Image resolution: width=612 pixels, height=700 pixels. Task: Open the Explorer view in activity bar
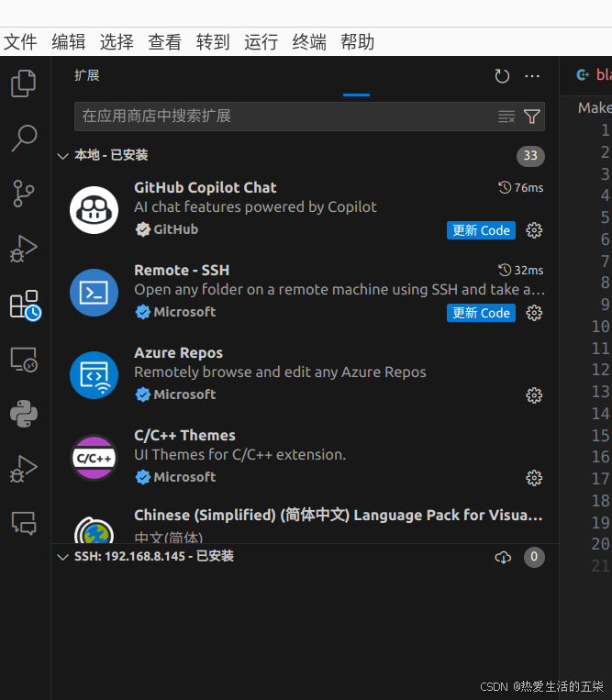coord(24,83)
